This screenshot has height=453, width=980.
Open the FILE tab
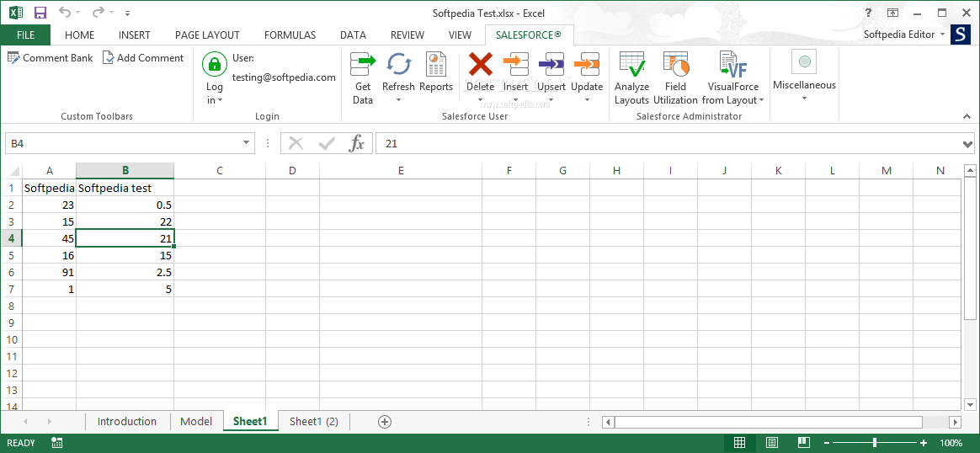[x=25, y=35]
